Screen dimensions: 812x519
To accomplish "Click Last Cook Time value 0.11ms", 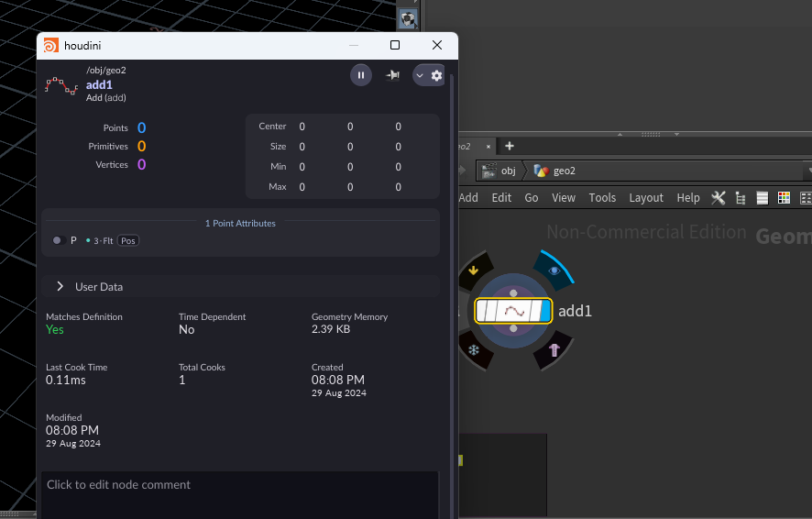I will pos(66,381).
